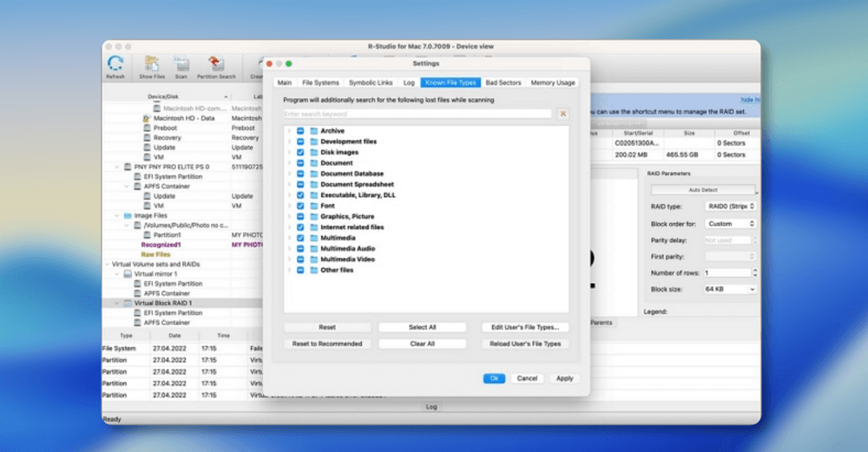Select PNY PNY PRO ELITE PS 0 drive icon
The width and height of the screenshot is (868, 452).
pyautogui.click(x=128, y=167)
